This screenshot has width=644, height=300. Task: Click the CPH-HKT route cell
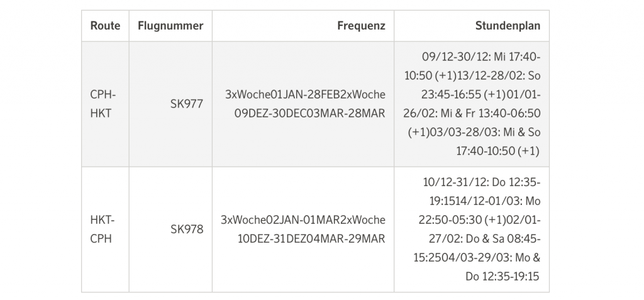coord(104,104)
